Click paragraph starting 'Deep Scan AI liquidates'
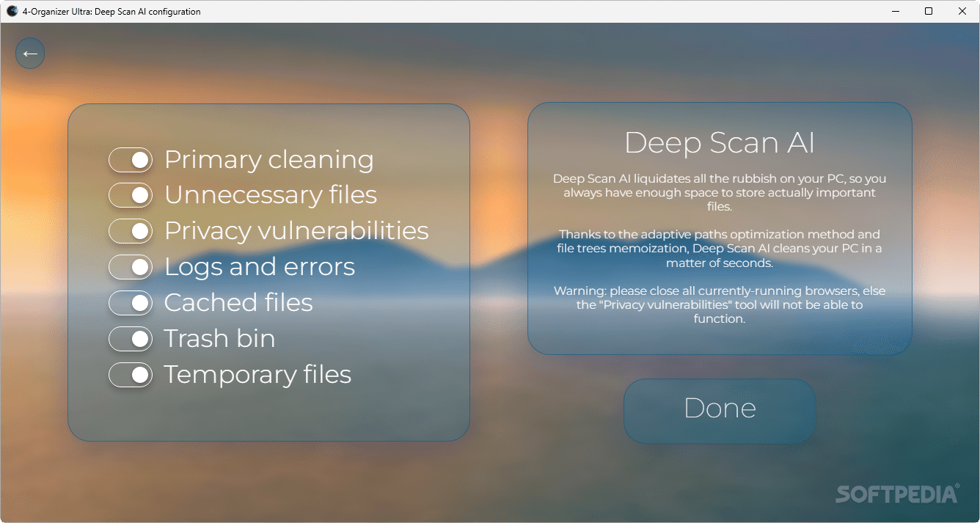 pos(720,192)
